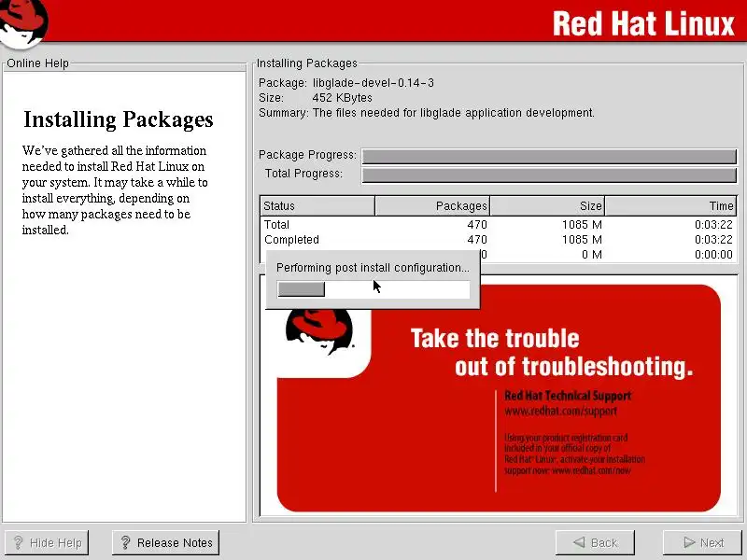Viewport: 747px width, 560px height.
Task: Click the package Summary description text
Action: (x=454, y=113)
